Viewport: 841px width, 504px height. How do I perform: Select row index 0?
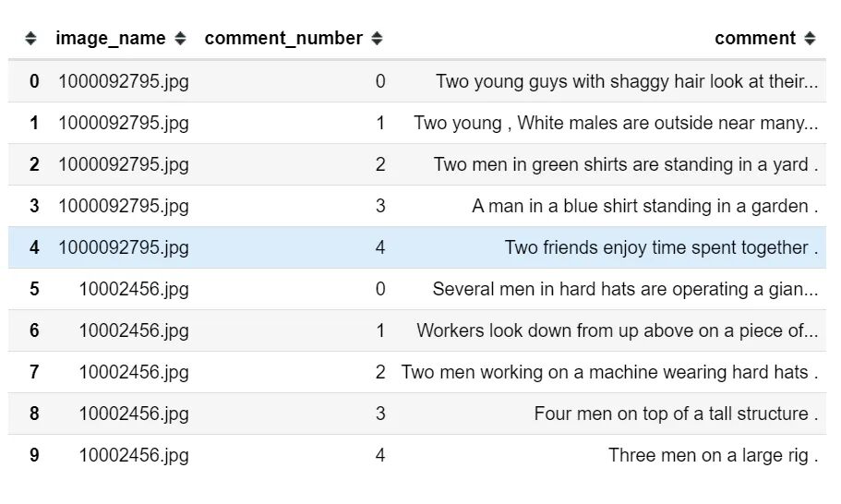tap(34, 81)
